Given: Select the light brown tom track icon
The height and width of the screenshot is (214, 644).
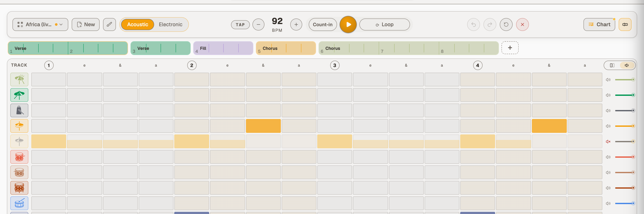Looking at the screenshot, I should (19, 173).
